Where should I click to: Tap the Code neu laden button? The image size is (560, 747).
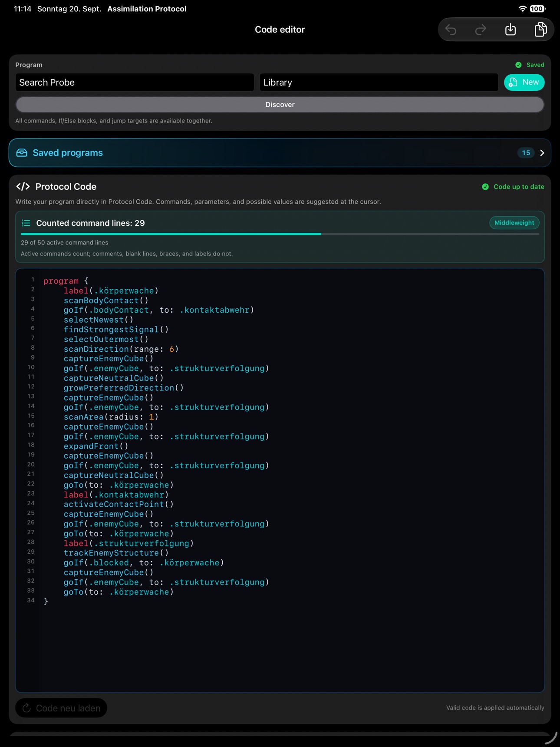(61, 708)
